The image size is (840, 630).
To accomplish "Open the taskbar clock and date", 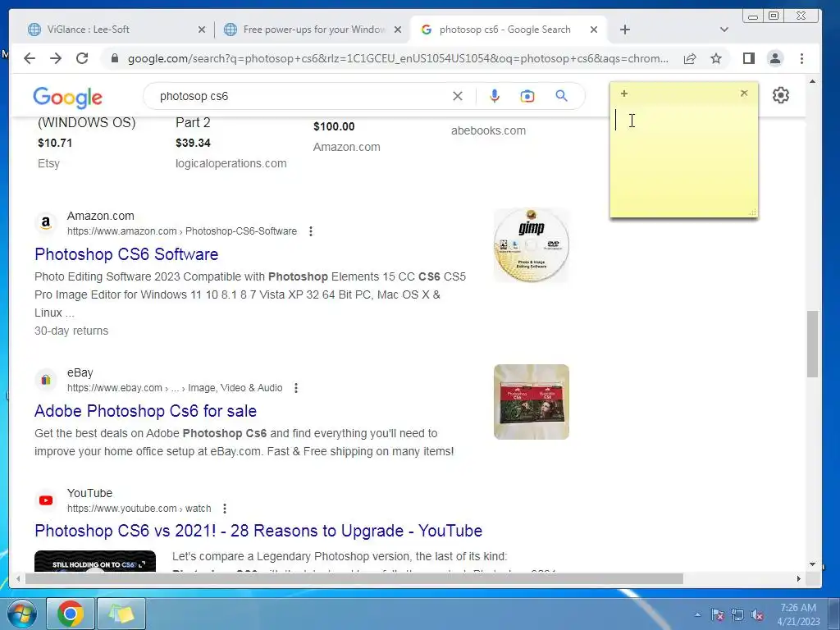I will [x=798, y=614].
